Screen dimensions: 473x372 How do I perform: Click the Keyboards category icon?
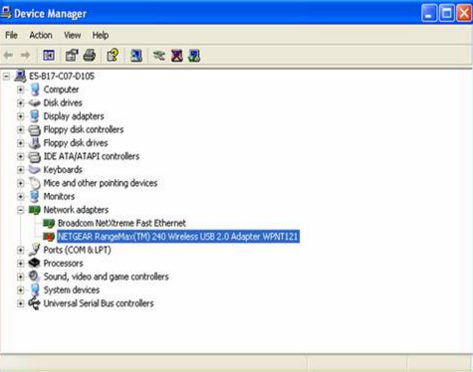coord(34,169)
